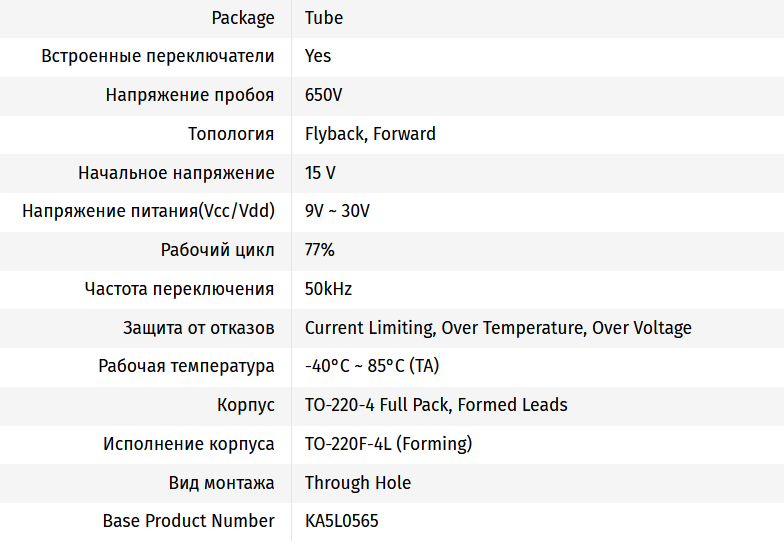The image size is (784, 544).
Task: Click the '50kHz' frequency value
Action: pos(328,289)
